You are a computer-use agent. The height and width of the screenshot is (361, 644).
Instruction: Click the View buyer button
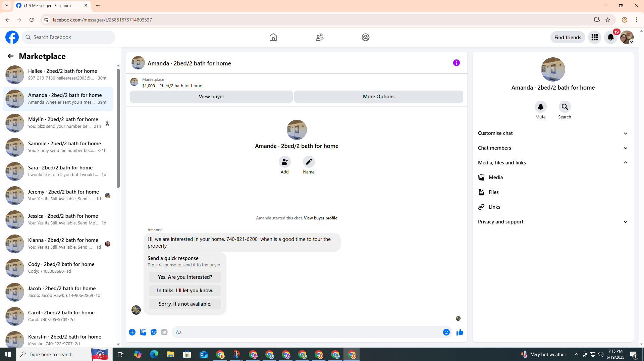211,97
